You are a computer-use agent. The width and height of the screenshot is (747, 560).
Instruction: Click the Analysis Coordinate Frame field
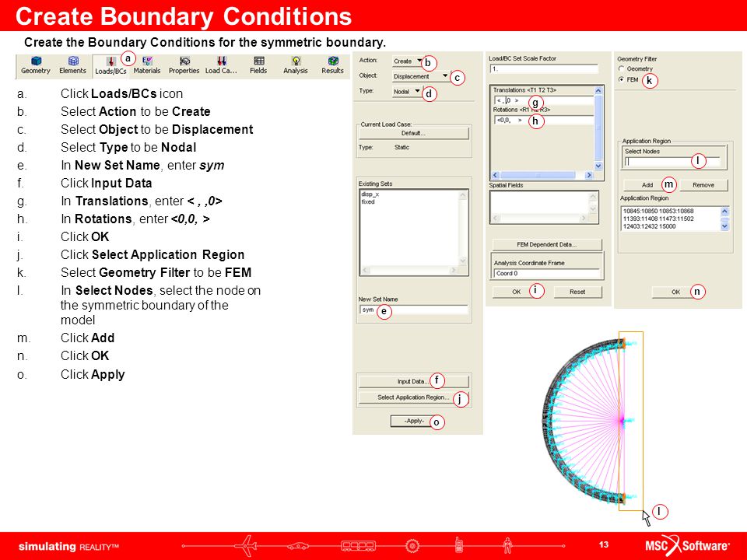click(x=546, y=273)
